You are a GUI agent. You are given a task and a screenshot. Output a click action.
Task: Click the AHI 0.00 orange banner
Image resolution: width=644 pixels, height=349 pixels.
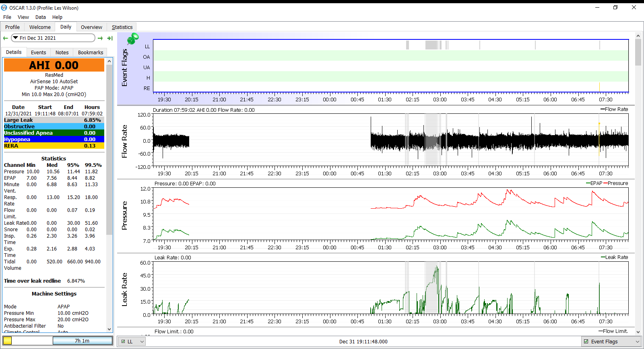pos(54,65)
